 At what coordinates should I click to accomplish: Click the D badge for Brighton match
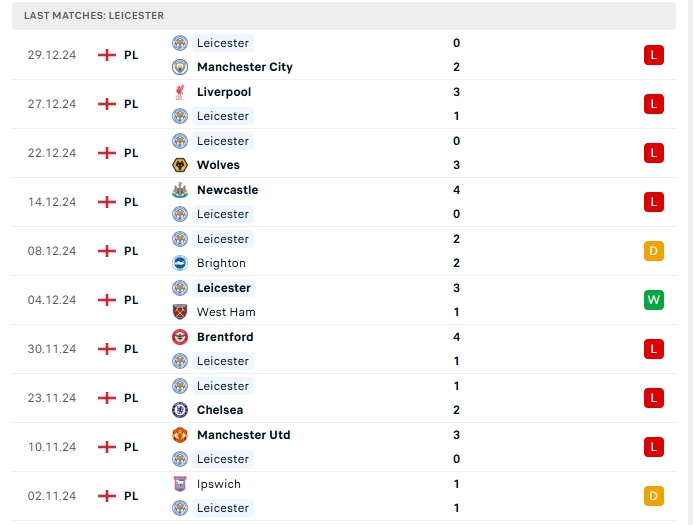tap(654, 251)
